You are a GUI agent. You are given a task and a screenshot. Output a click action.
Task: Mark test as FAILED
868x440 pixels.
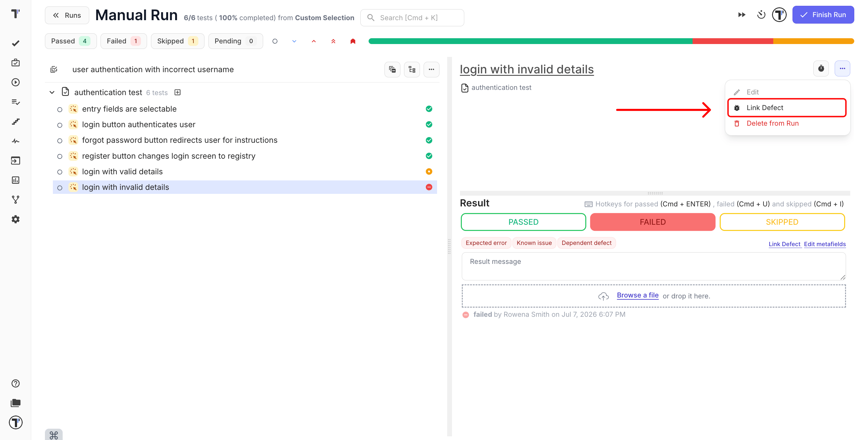[x=653, y=222]
